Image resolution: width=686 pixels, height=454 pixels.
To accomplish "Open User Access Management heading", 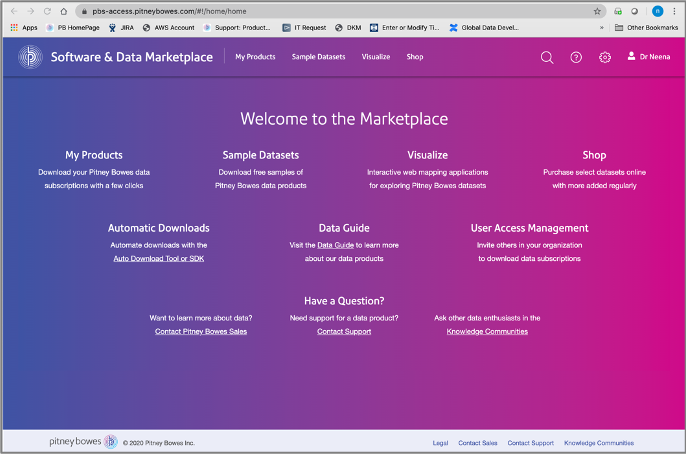I will pos(529,228).
